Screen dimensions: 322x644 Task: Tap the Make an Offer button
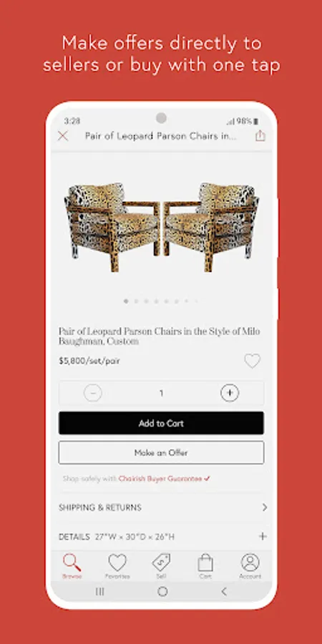(x=161, y=453)
